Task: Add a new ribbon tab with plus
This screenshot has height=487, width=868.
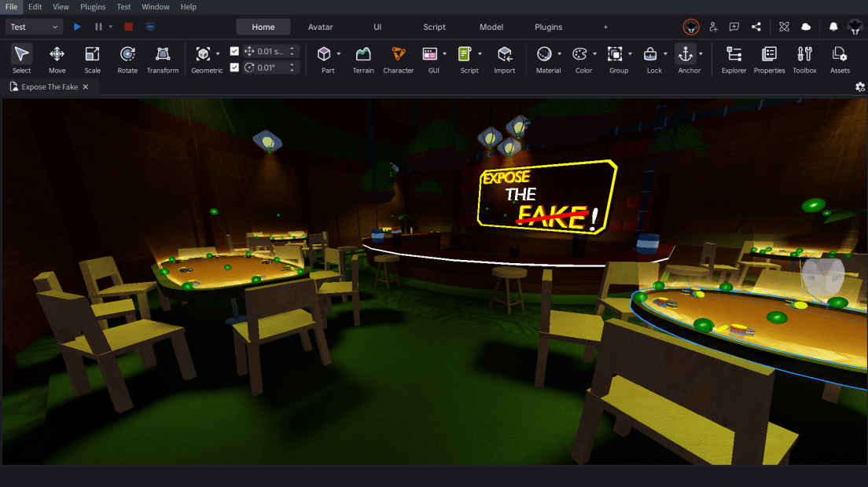Action: 605,27
